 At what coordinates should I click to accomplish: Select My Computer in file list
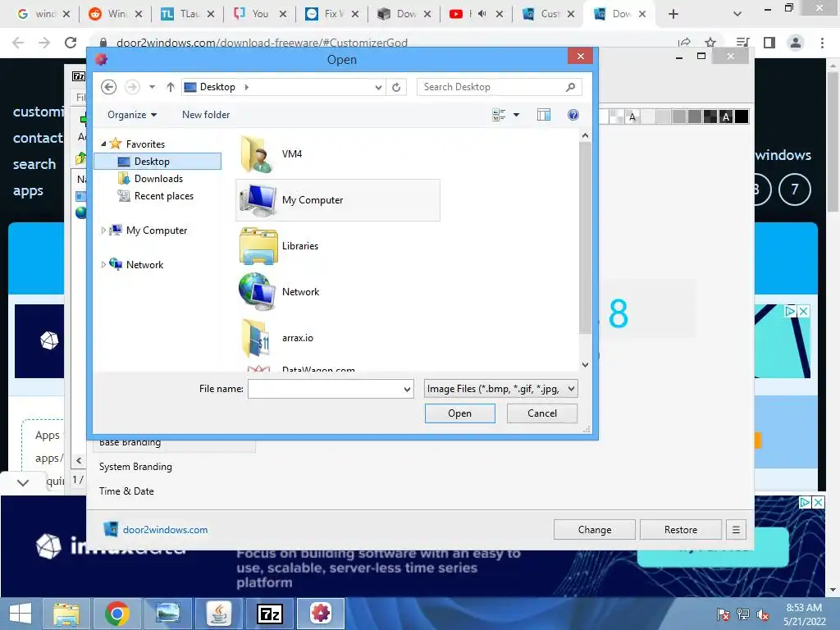point(338,200)
